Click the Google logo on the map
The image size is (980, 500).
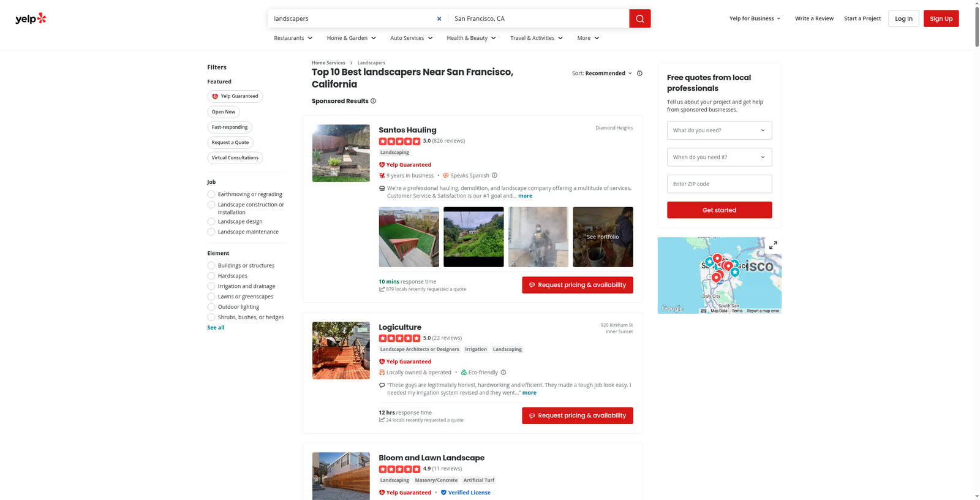(672, 308)
